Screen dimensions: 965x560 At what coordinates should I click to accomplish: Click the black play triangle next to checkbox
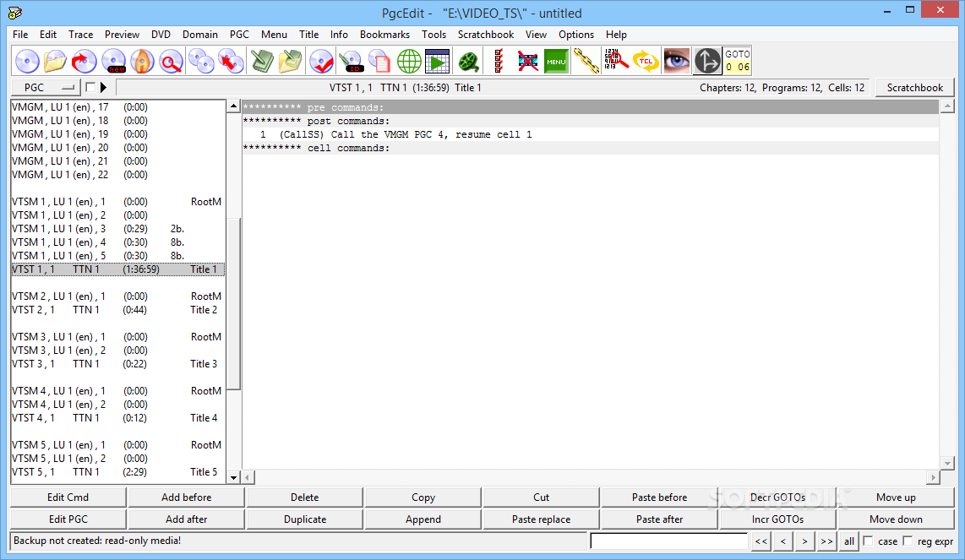click(x=103, y=87)
